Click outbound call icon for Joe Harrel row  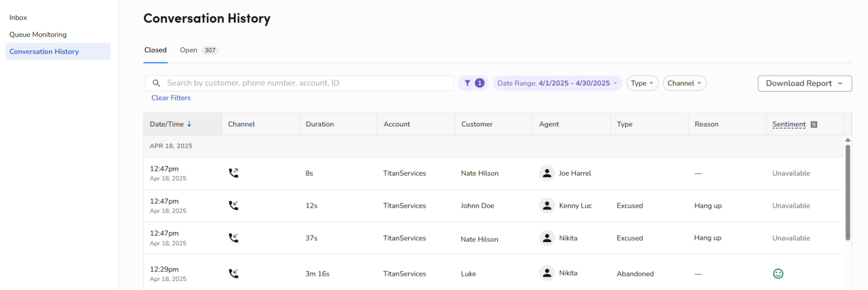[234, 173]
